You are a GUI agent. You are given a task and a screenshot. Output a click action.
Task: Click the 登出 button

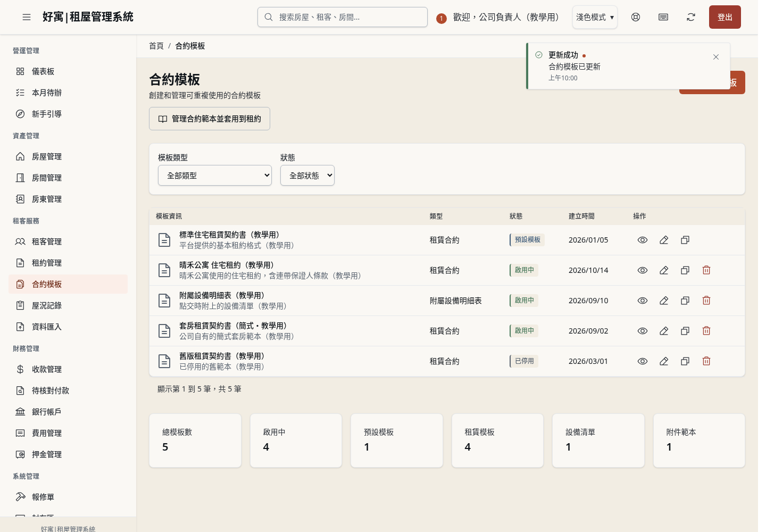tap(725, 17)
